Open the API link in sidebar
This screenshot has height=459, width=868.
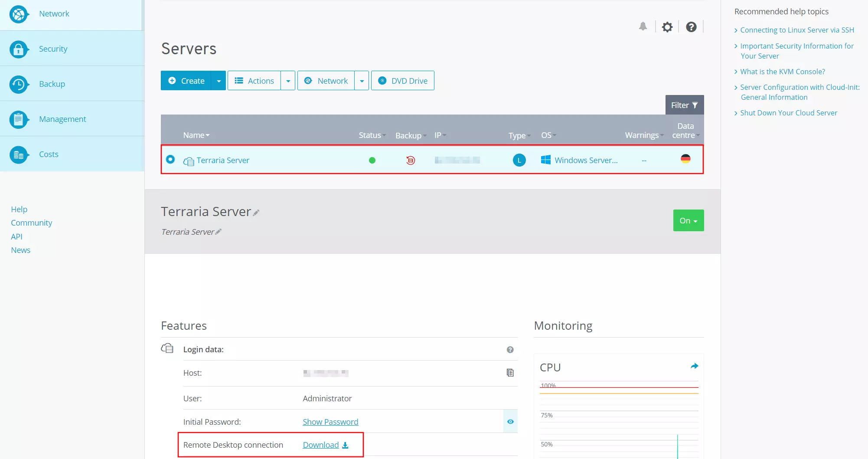[x=16, y=236]
